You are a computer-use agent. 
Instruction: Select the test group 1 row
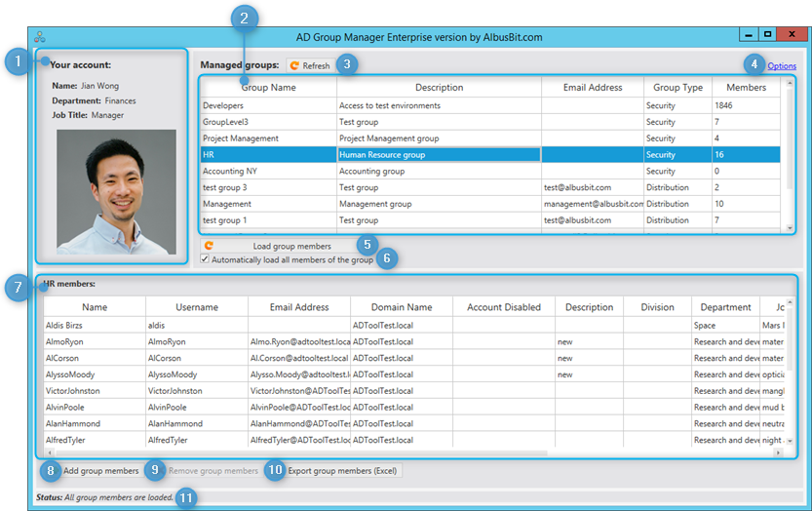pos(490,220)
